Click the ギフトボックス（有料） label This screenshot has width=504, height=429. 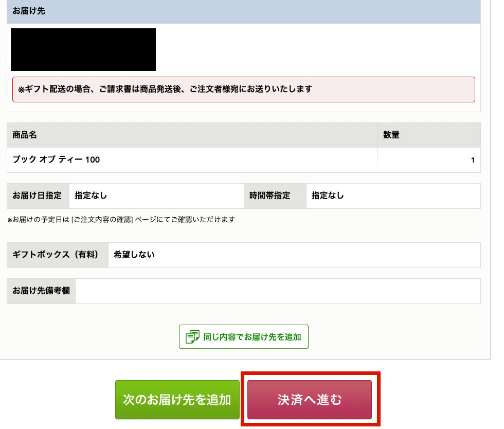coord(56,255)
